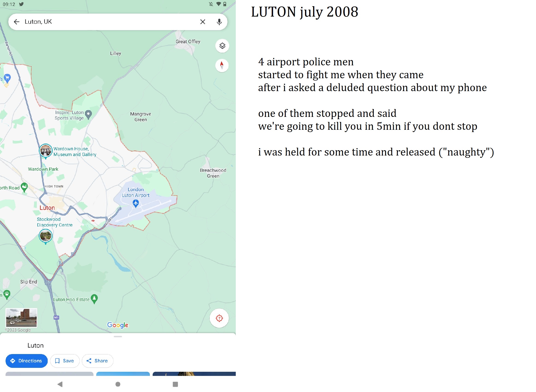Screen dimensions: 536x392
Task: Open Inspire Luton Sports Village pin
Action: click(88, 115)
